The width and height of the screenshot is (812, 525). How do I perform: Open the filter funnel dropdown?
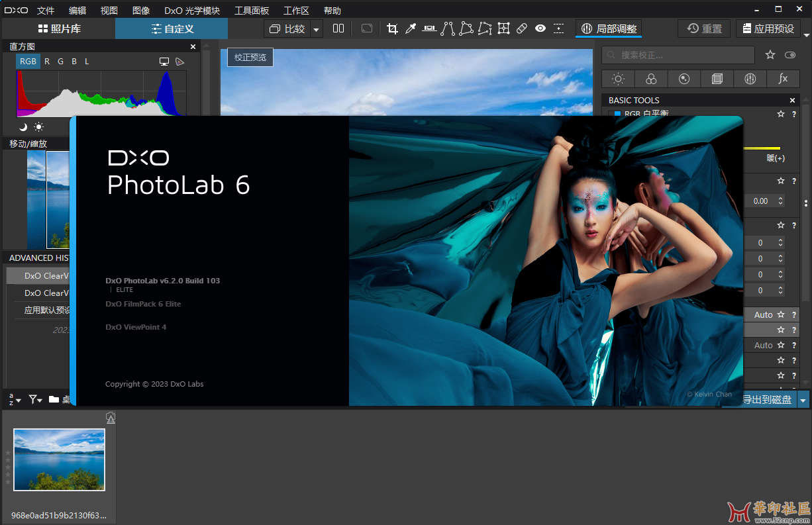(x=35, y=399)
